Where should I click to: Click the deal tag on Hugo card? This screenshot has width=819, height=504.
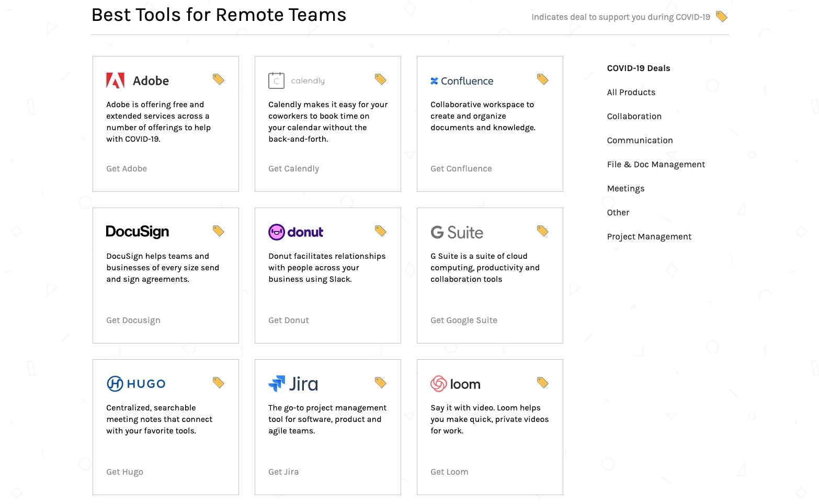click(x=219, y=383)
